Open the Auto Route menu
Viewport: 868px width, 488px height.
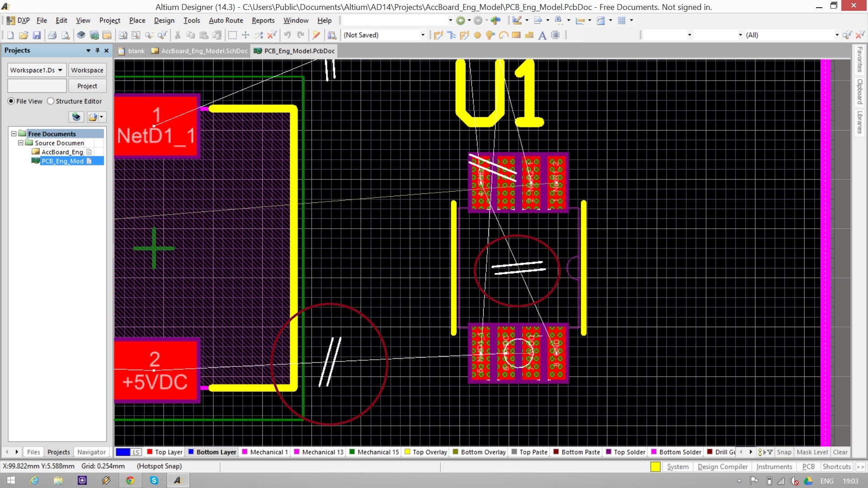coord(226,20)
